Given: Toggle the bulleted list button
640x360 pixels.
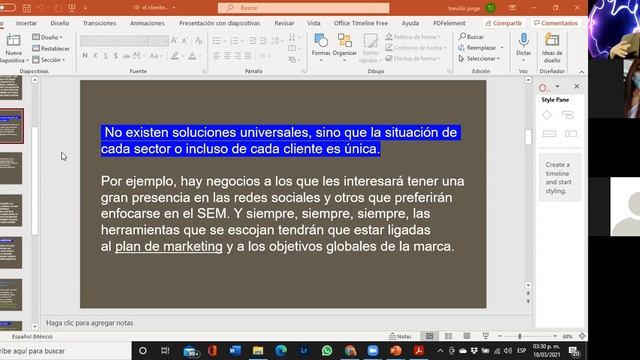Looking at the screenshot, I should [x=216, y=41].
